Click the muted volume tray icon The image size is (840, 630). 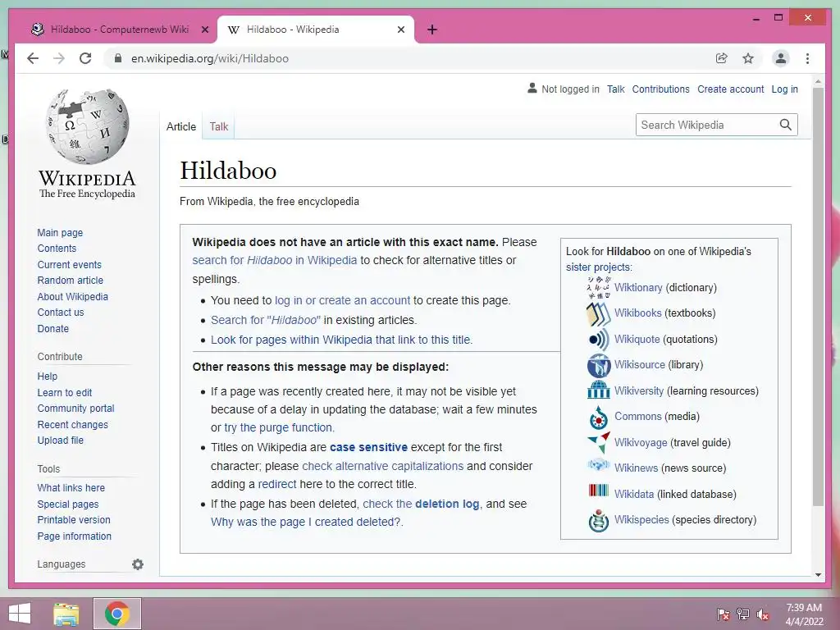[763, 614]
